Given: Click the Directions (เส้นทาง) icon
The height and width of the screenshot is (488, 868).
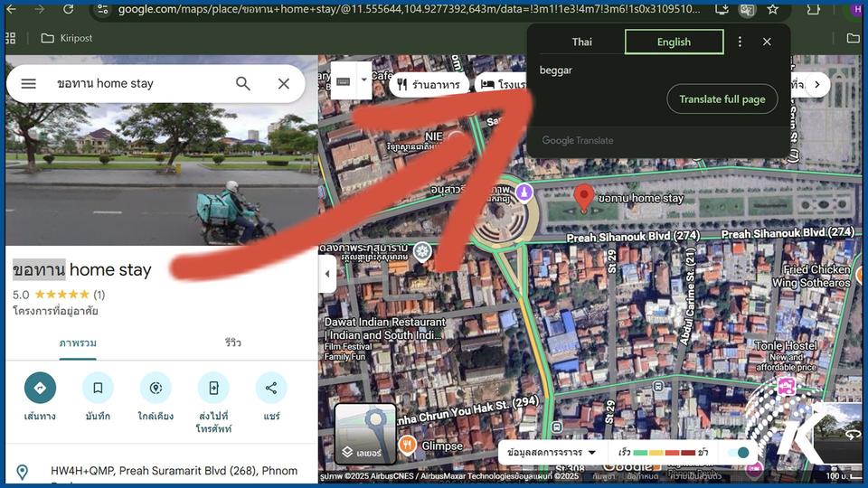Looking at the screenshot, I should pyautogui.click(x=40, y=388).
